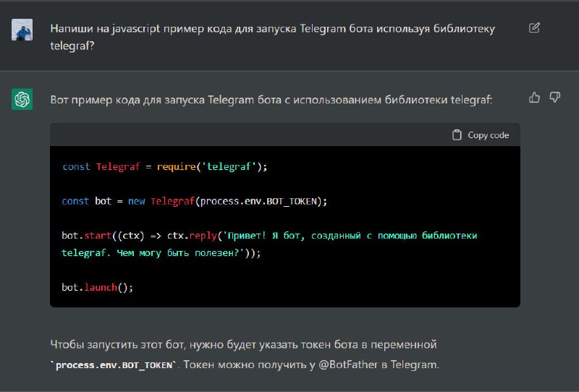Give thumbs down to the response
The height and width of the screenshot is (392, 579).
pos(554,98)
